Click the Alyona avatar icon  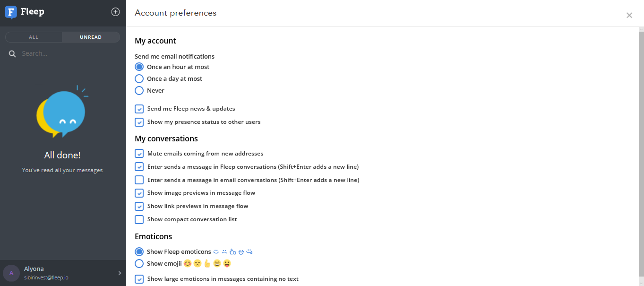point(11,273)
